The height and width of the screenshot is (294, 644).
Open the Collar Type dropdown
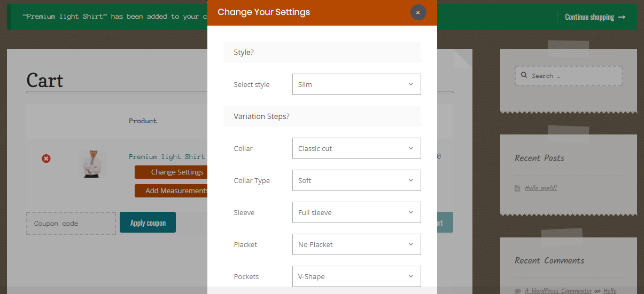click(356, 180)
